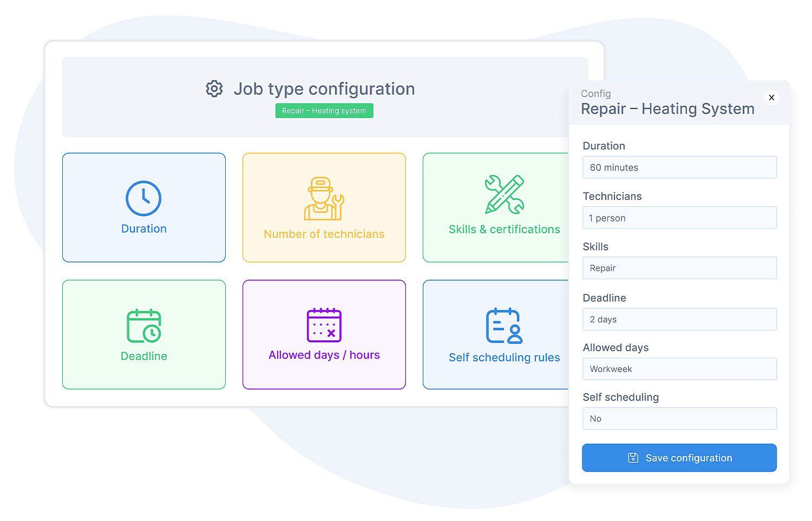Open the Skills field showing Repair
The width and height of the screenshot is (812, 521).
tap(679, 268)
